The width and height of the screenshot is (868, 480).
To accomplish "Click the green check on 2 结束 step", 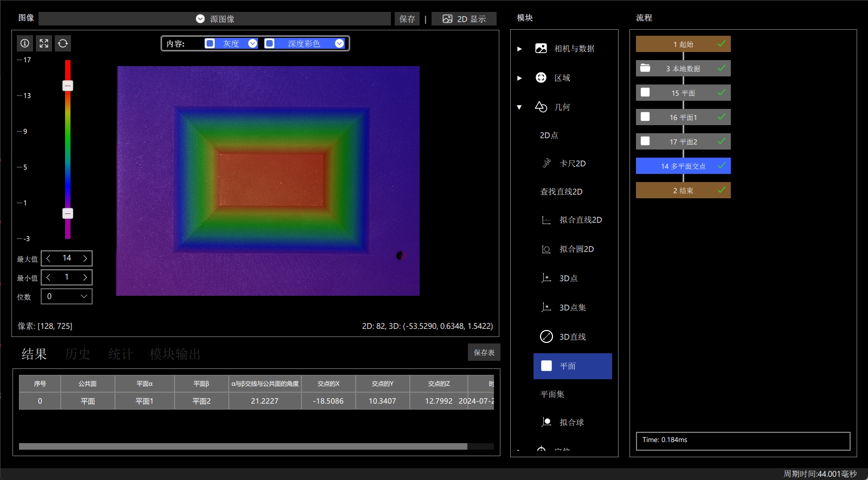I will 722,190.
